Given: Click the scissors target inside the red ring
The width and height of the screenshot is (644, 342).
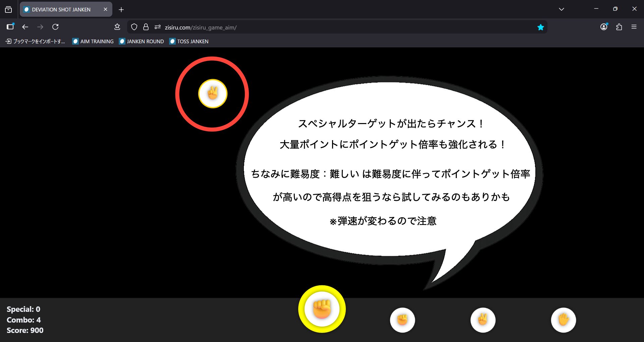Looking at the screenshot, I should (x=213, y=94).
